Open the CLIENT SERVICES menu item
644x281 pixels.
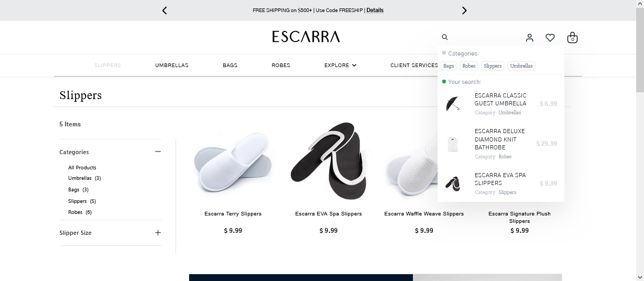click(x=414, y=66)
